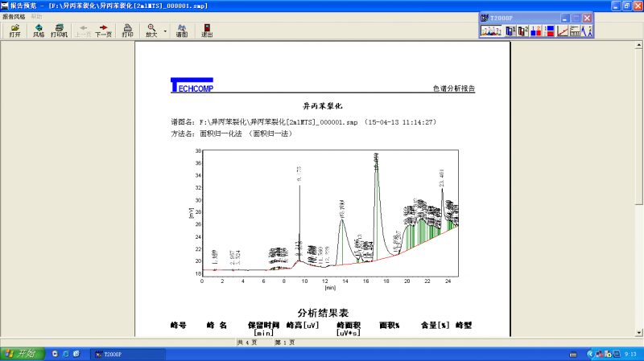Click the 开始 Start button
Image resolution: width=644 pixels, height=361 pixels.
tap(23, 354)
